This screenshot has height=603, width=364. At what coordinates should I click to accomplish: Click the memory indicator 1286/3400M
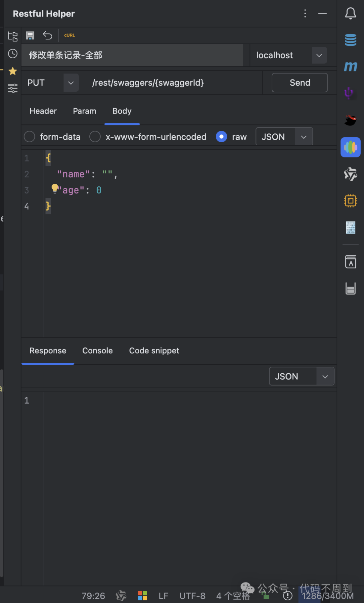pyautogui.click(x=328, y=596)
